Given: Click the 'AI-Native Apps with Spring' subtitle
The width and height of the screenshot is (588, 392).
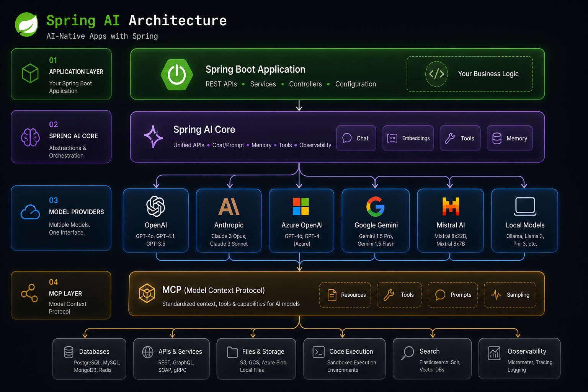Looking at the screenshot, I should 102,36.
